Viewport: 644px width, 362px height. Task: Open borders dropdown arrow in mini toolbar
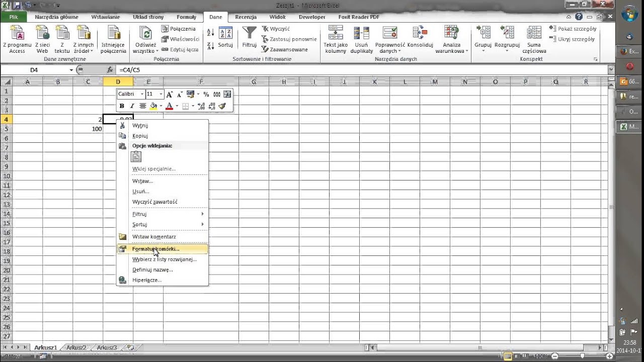point(193,106)
